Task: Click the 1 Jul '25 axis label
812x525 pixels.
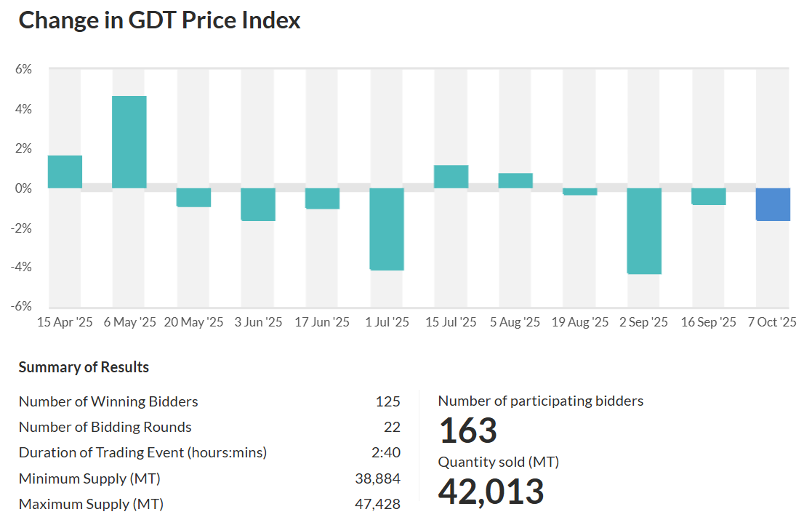Action: (387, 322)
